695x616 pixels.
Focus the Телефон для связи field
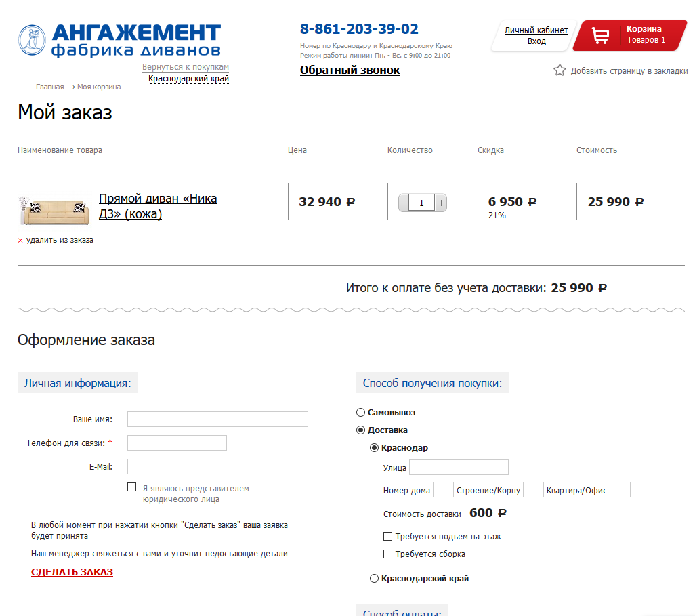(177, 443)
